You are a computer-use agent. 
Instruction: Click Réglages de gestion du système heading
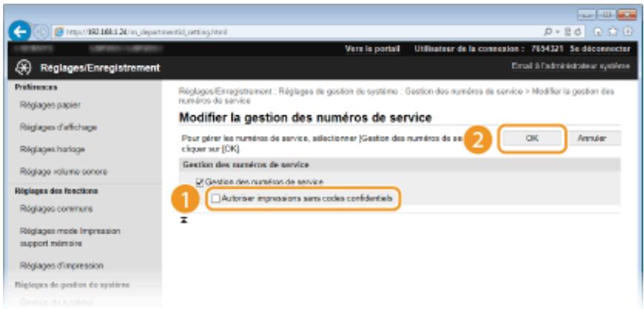pyautogui.click(x=73, y=285)
